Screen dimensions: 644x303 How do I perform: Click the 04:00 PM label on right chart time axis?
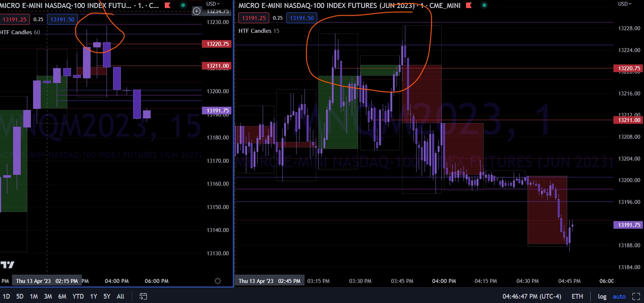444,281
